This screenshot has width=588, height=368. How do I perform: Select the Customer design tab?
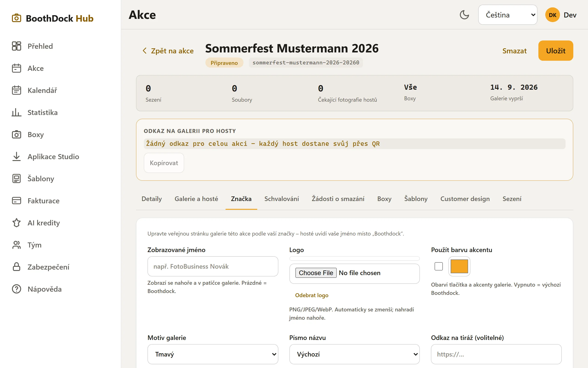click(x=465, y=199)
